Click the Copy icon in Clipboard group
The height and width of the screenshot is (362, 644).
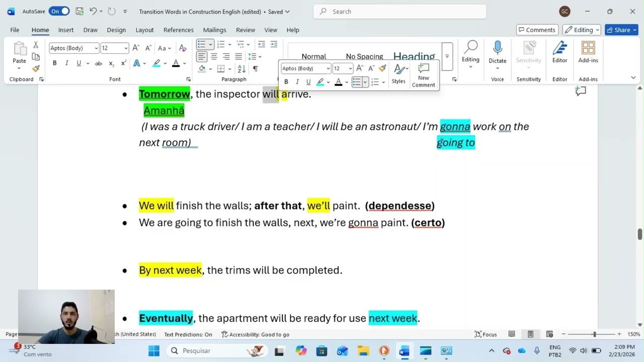pos(36,57)
